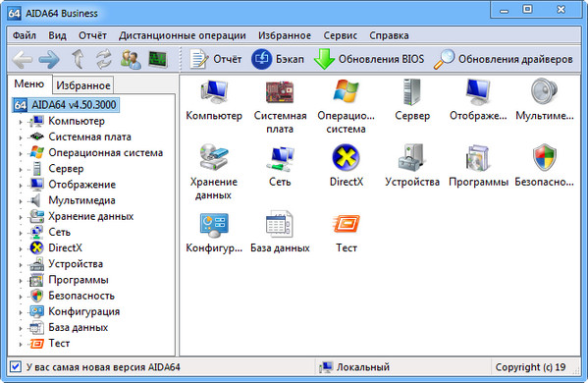Click the users toolbar icon
The image size is (588, 383).
click(131, 59)
